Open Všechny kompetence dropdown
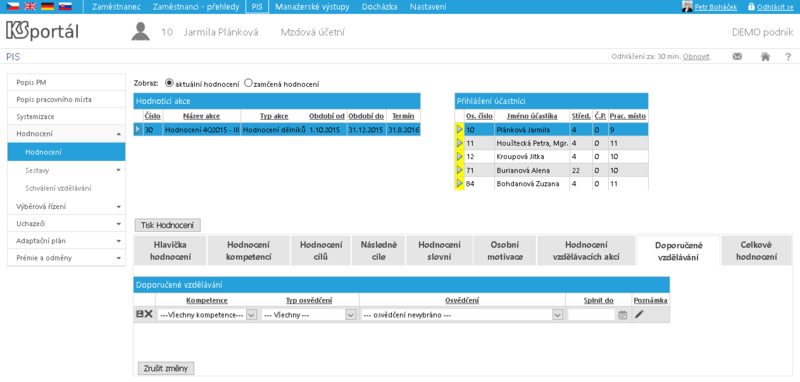Screen dimensions: 800x382 [x=207, y=315]
